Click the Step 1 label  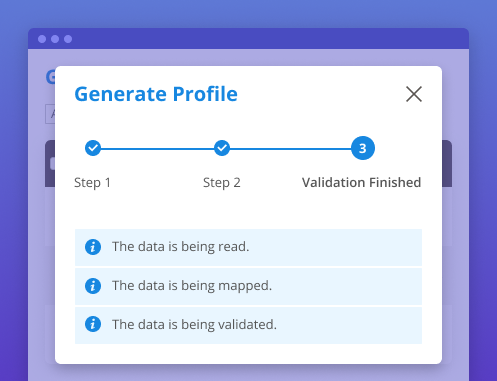(x=92, y=183)
